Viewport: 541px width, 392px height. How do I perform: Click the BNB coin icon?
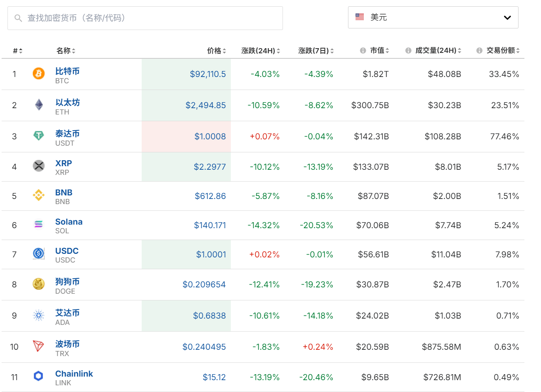point(38,196)
